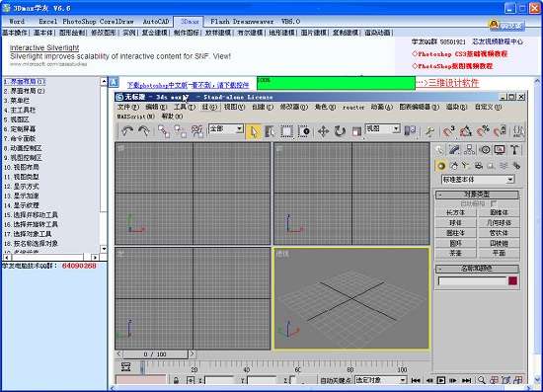Image resolution: width=543 pixels, height=392 pixels.
Task: Click the 平面 plane button
Action: point(499,253)
